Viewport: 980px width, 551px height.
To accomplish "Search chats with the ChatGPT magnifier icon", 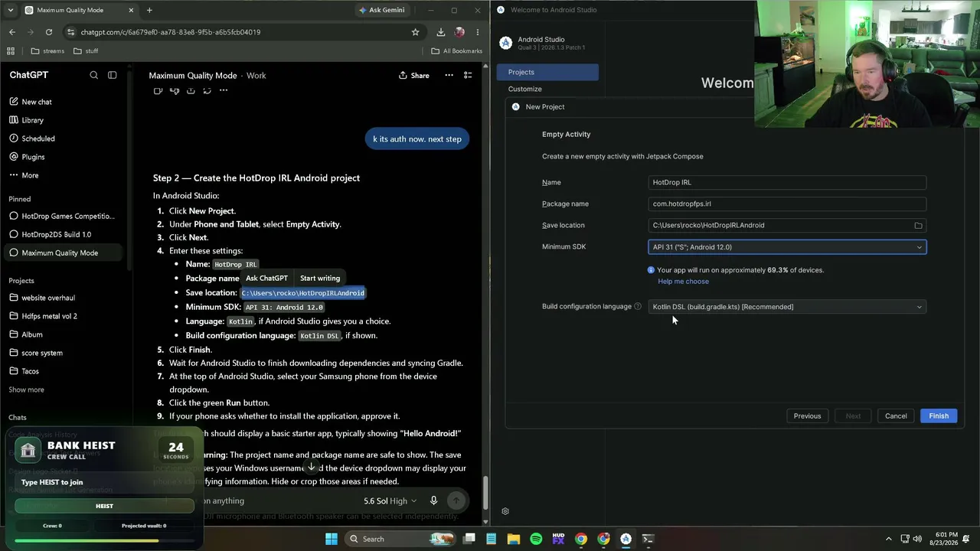I will (93, 75).
